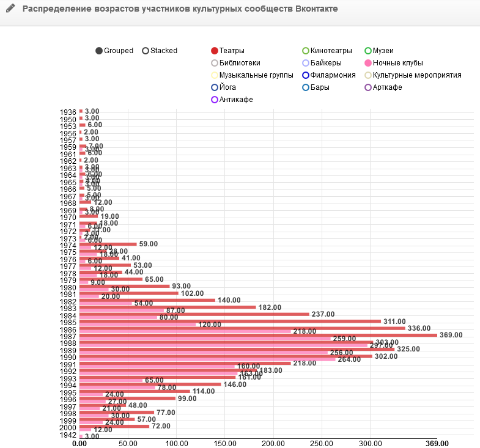Switch chart to Stacked mode
This screenshot has height=448, width=480.
146,51
